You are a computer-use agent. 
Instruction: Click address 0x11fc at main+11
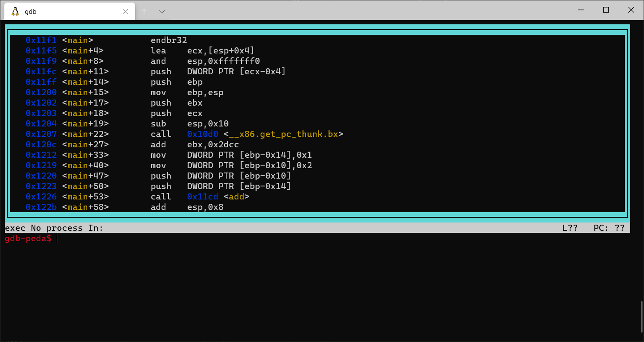(x=41, y=71)
